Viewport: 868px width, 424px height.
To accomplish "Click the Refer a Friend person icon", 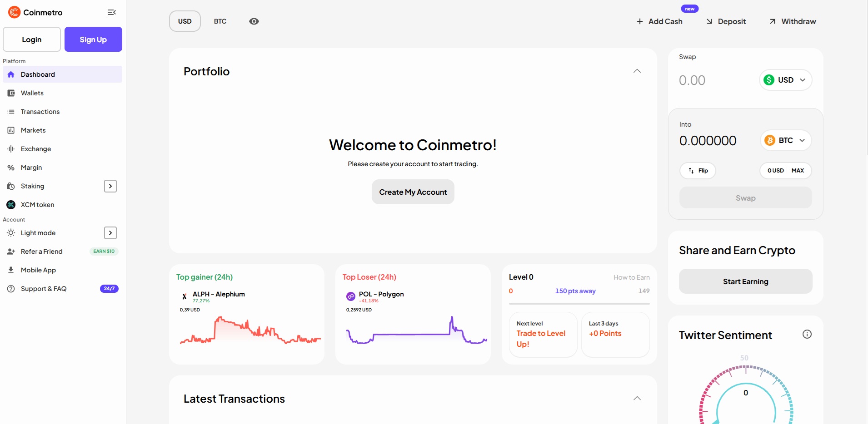I will pos(11,251).
